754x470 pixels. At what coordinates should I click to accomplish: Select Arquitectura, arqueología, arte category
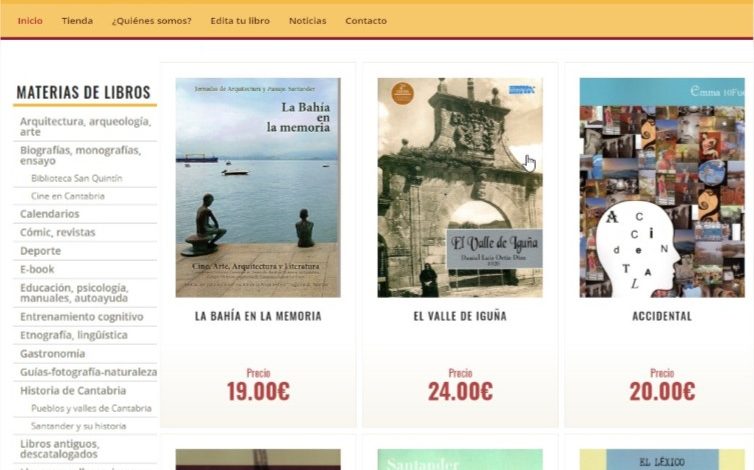85,127
